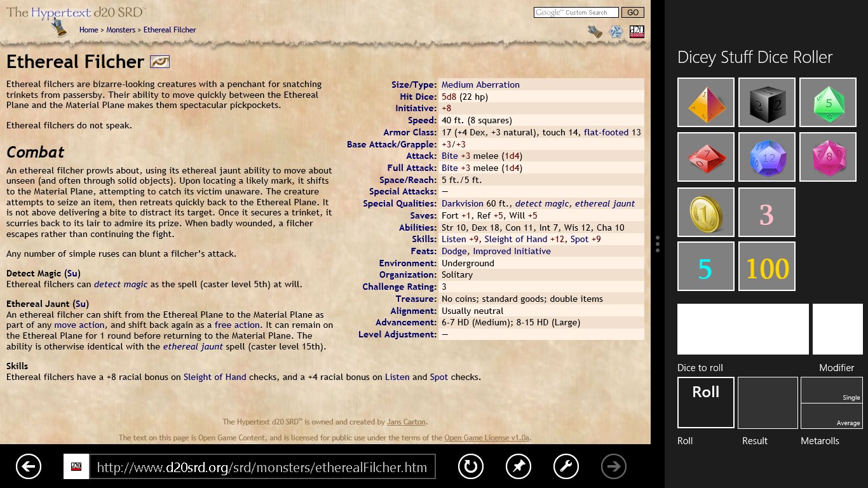Open the Monsters breadcrumb link
Image resolution: width=868 pixels, height=488 pixels.
click(121, 30)
